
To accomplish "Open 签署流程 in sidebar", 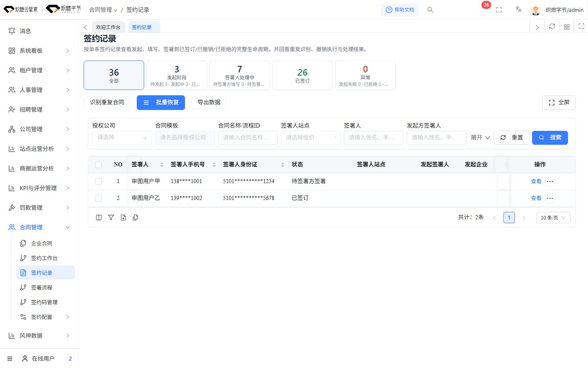I will click(46, 287).
